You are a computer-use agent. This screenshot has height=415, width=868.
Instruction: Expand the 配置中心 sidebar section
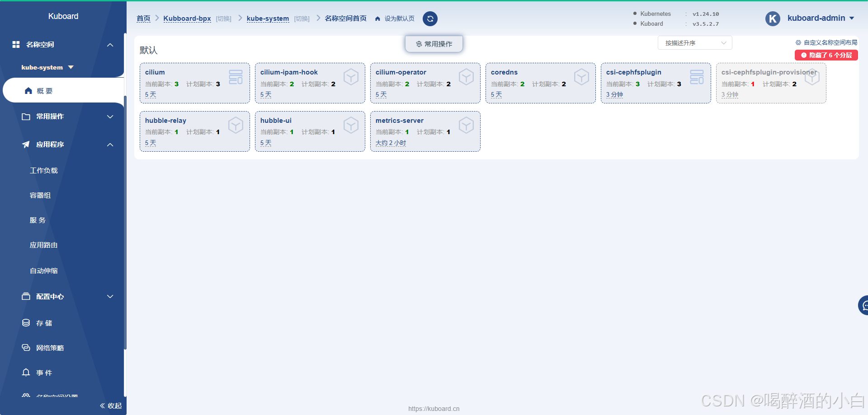(x=110, y=296)
